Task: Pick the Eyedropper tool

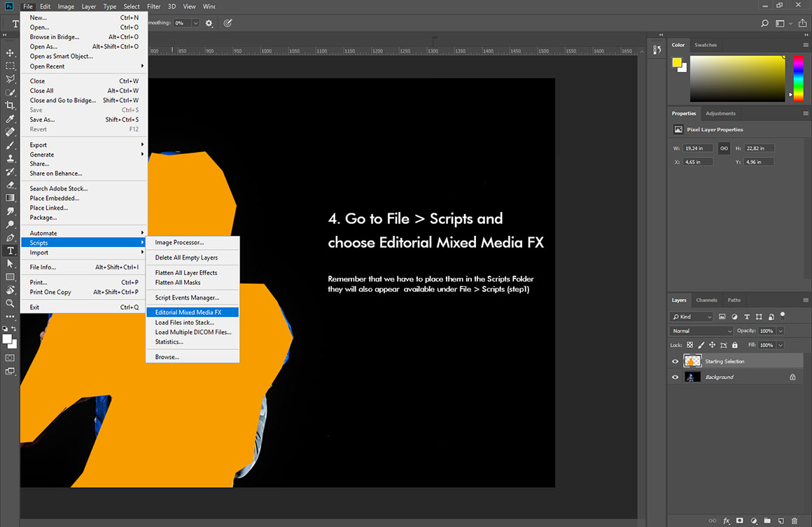Action: [10, 119]
